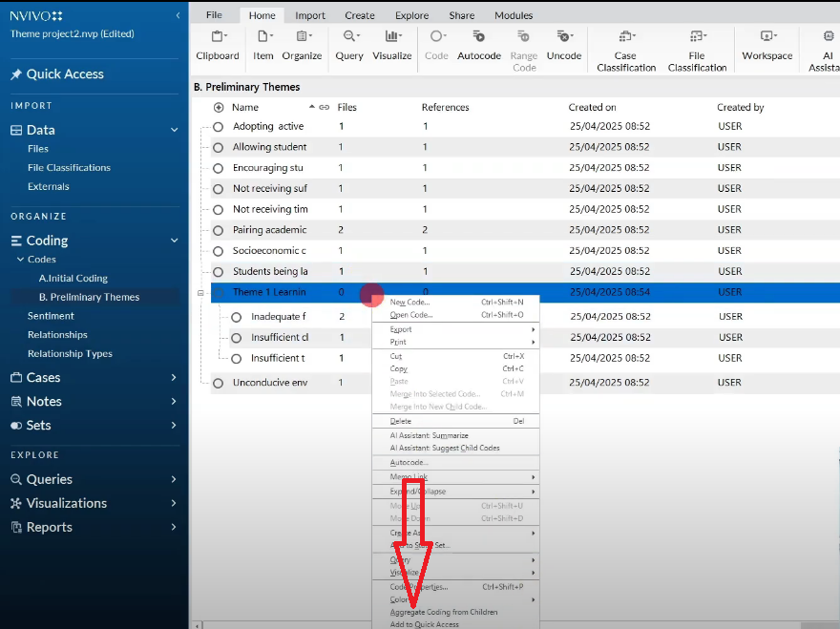This screenshot has width=840, height=629.
Task: Select the Pairing academic code circle
Action: [218, 230]
